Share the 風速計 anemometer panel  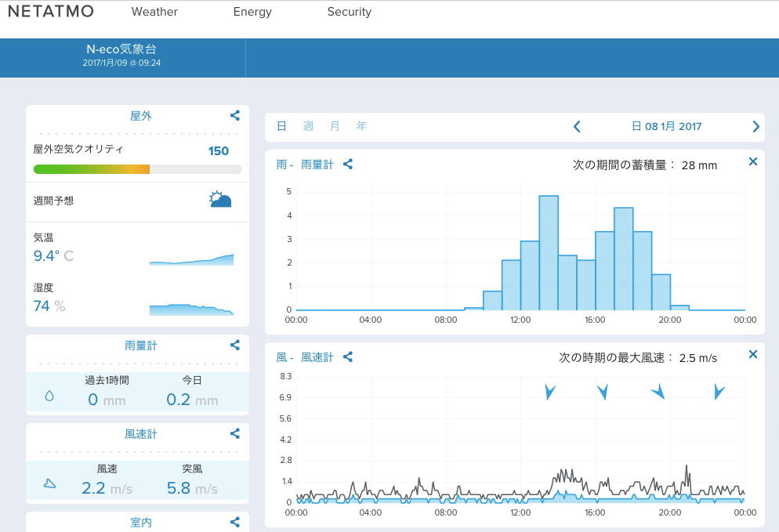(x=235, y=433)
